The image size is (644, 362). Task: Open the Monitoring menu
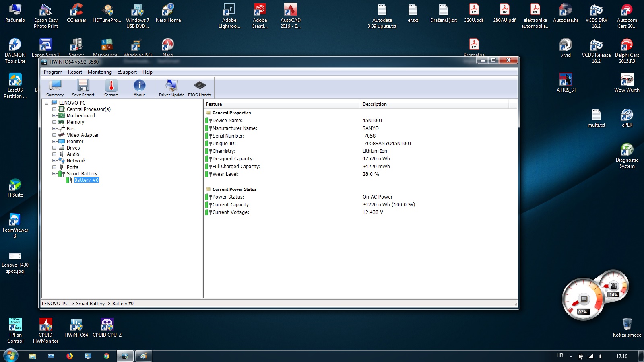tap(100, 72)
